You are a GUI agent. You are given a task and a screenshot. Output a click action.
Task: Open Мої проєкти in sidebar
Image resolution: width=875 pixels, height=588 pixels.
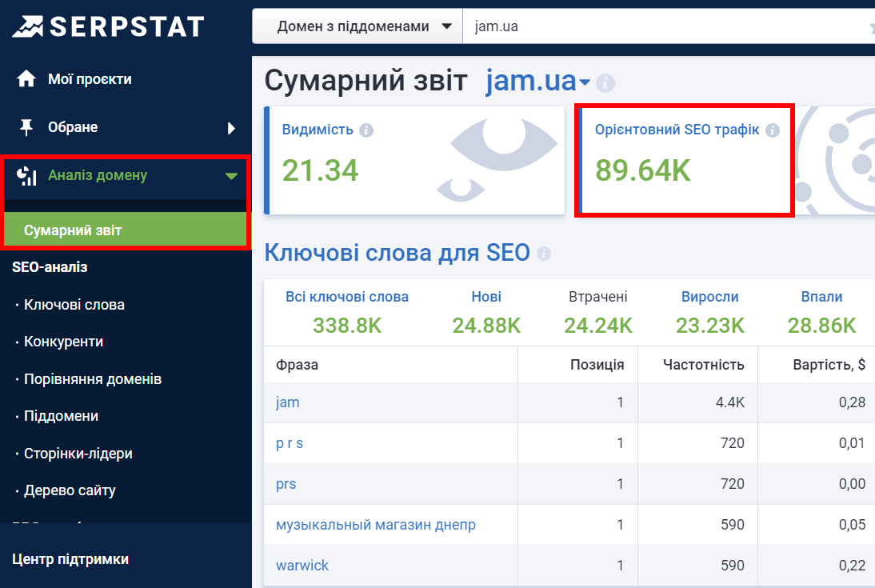pyautogui.click(x=90, y=79)
